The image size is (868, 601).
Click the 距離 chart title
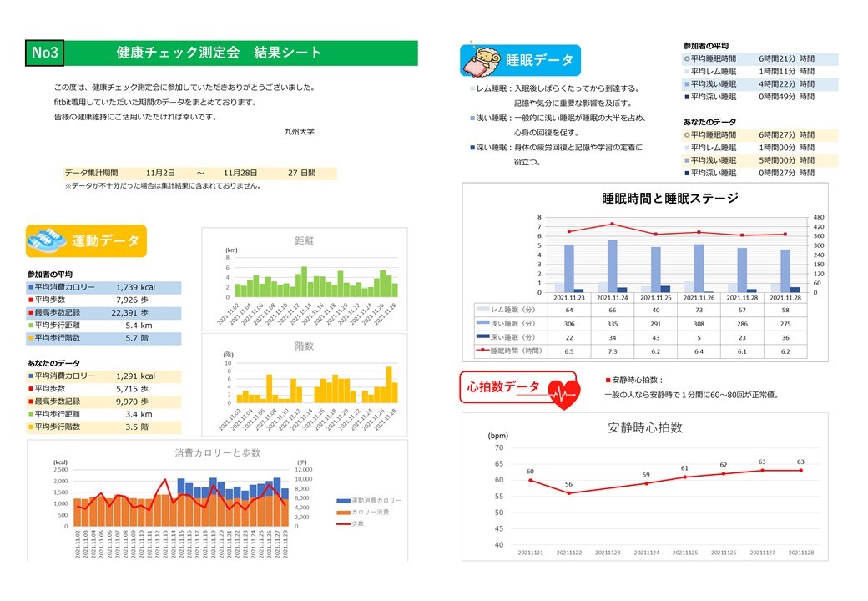point(305,239)
